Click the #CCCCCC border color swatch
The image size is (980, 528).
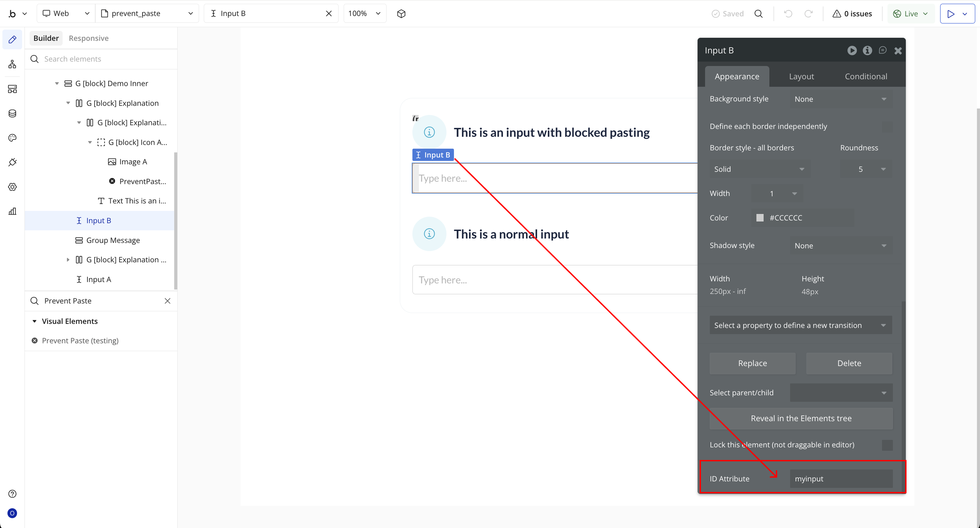coord(760,218)
